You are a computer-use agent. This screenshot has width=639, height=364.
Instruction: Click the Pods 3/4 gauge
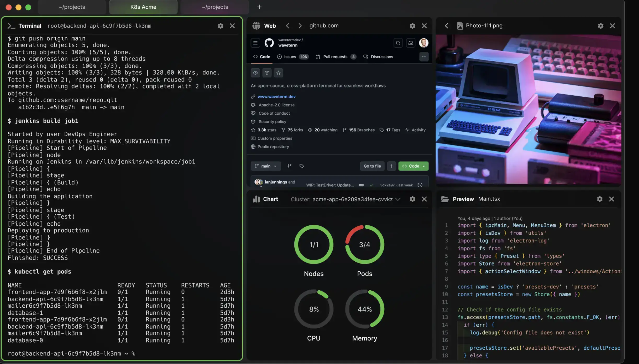pos(365,244)
